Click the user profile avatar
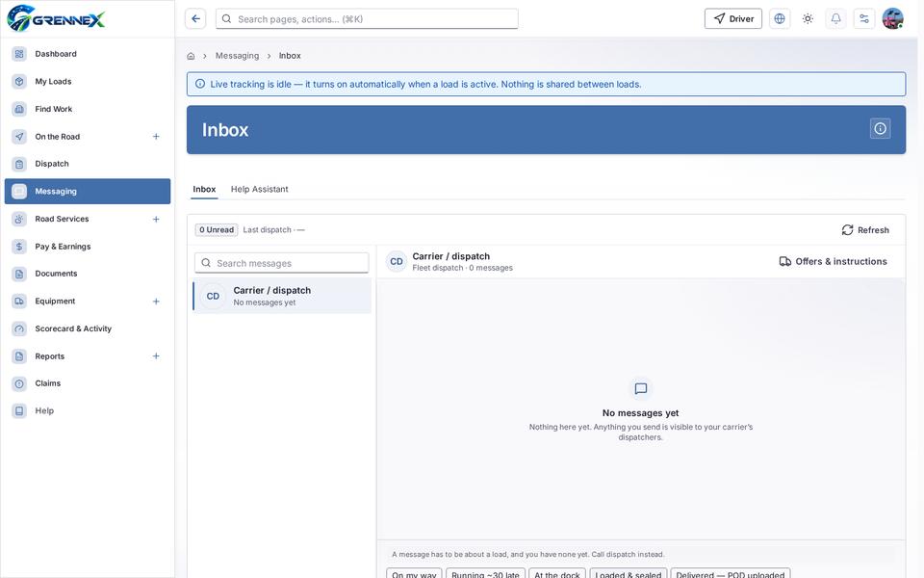 point(893,19)
